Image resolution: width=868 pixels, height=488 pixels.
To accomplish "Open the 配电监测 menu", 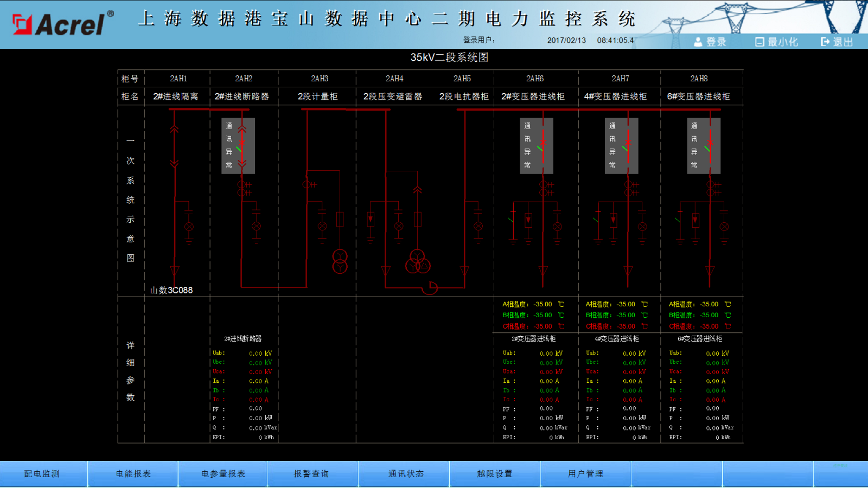I will (x=42, y=474).
